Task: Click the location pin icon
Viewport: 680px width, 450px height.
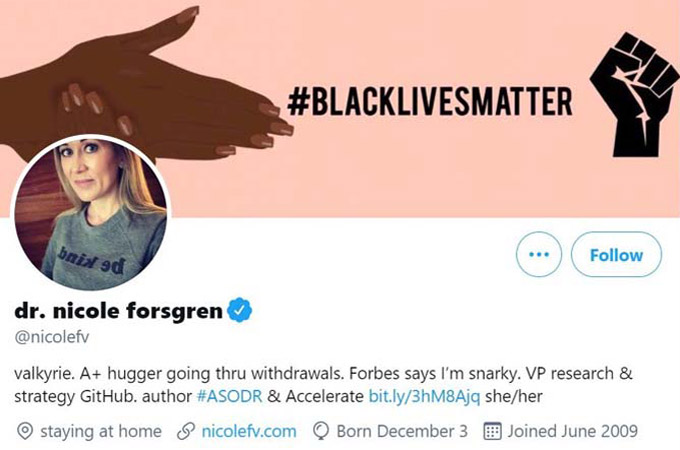Action: [25, 431]
